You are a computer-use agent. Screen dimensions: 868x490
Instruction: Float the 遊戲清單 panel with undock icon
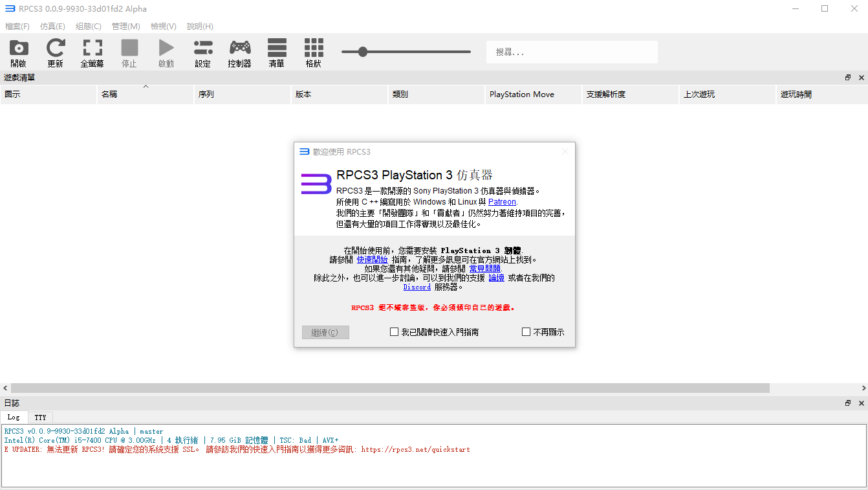point(848,78)
